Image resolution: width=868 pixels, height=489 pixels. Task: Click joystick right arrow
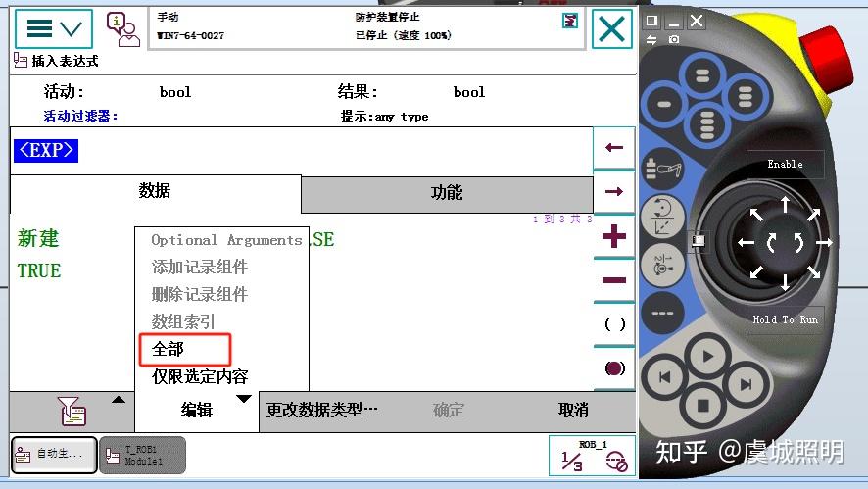pyautogui.click(x=824, y=243)
